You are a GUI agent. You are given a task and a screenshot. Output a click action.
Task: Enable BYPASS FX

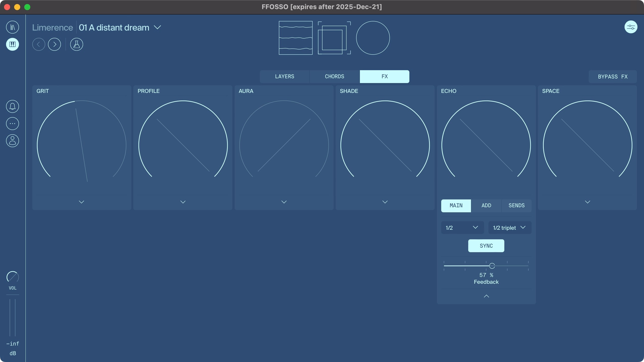pyautogui.click(x=612, y=76)
